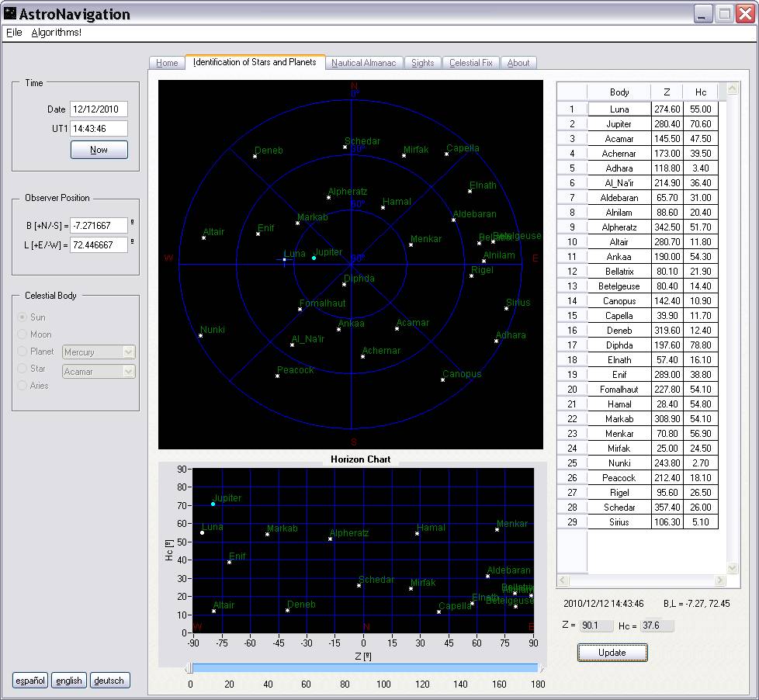Switch to the Nautical Almanac tab
This screenshot has width=759, height=700.
click(x=363, y=63)
